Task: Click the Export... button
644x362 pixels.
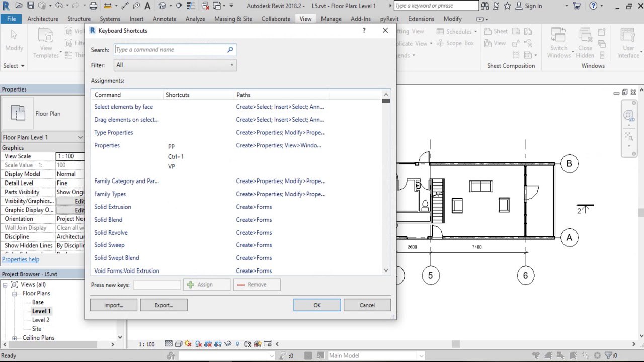Action: point(164,305)
